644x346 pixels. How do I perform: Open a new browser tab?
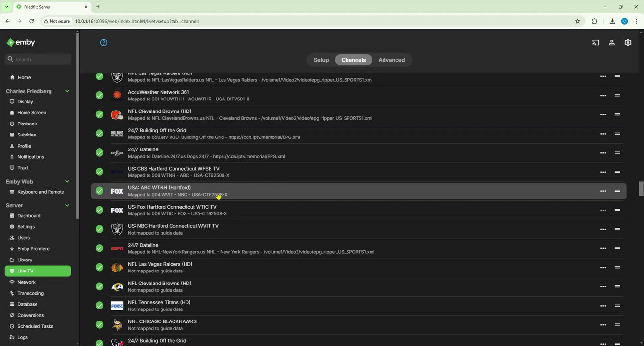[x=98, y=7]
